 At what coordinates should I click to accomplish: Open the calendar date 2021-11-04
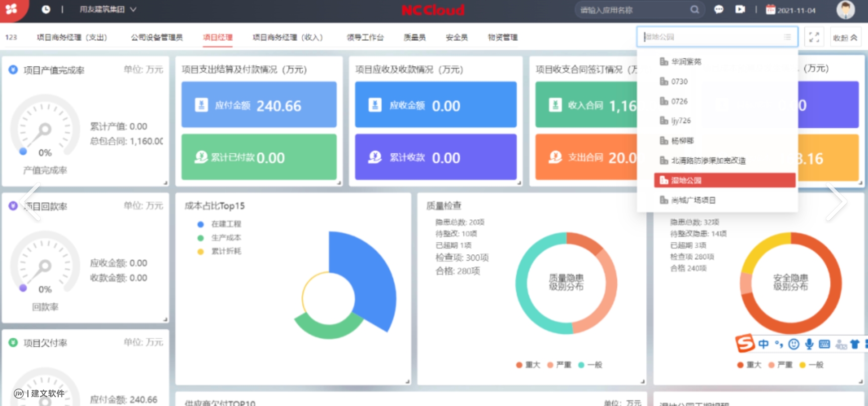pos(790,10)
